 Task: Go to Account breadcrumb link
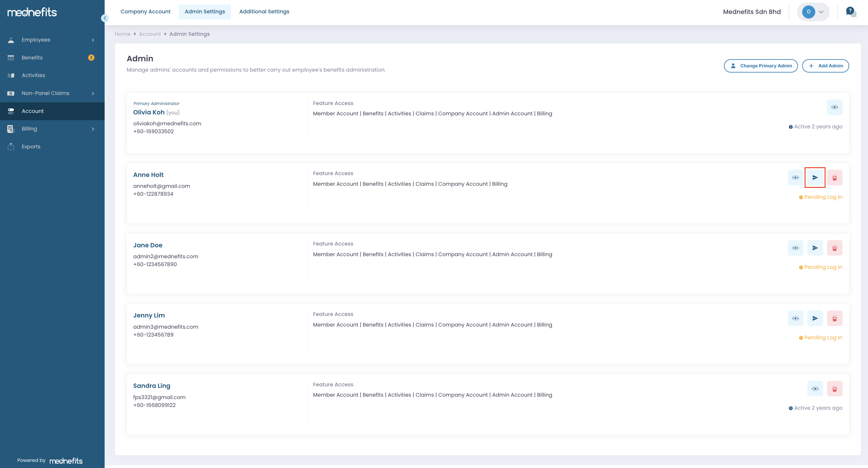click(x=150, y=34)
